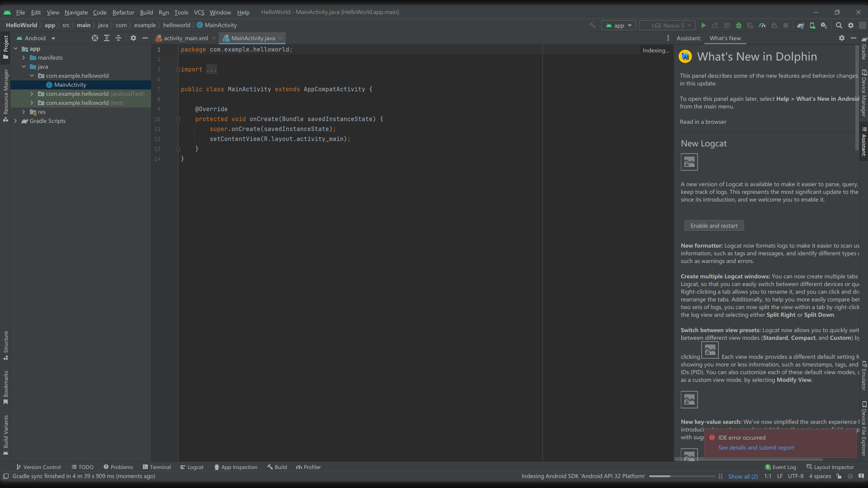Click See details and submit report link
The width and height of the screenshot is (868, 488).
coord(756,448)
